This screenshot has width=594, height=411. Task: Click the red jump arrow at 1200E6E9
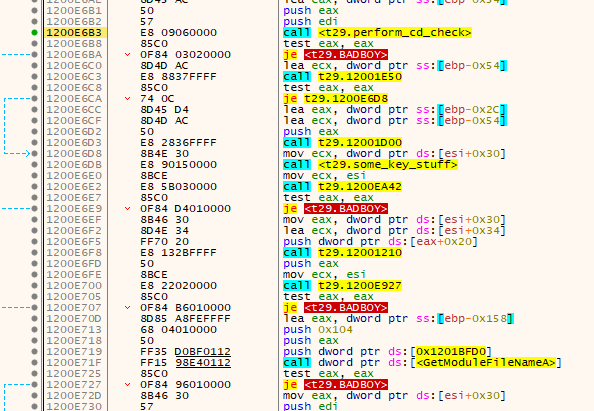point(128,208)
